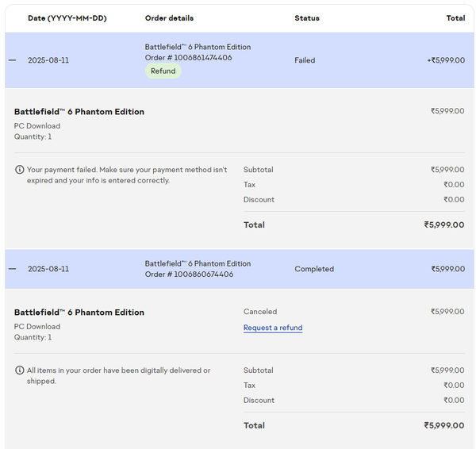476x449 pixels.
Task: Collapse the completed order row using minus icon
Action: tap(12, 269)
